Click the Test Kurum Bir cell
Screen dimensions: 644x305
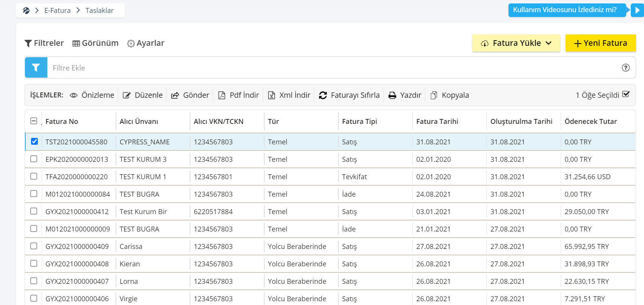point(143,212)
